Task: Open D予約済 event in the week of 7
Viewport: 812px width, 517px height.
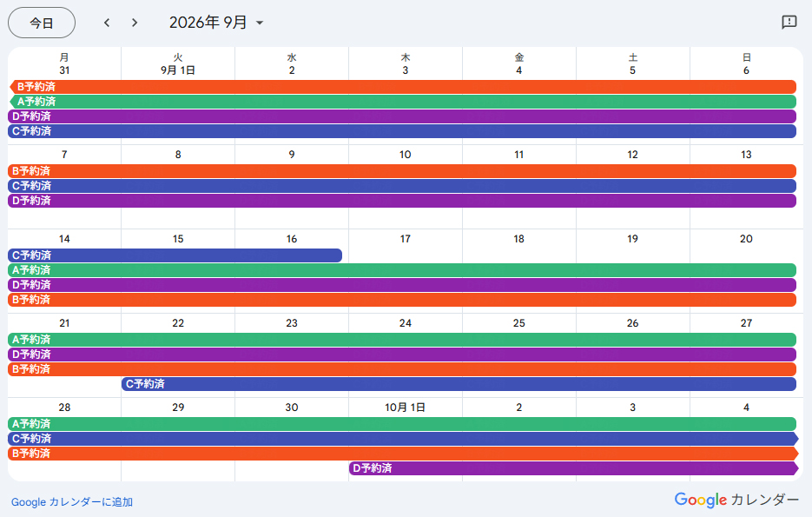Action: pos(402,201)
